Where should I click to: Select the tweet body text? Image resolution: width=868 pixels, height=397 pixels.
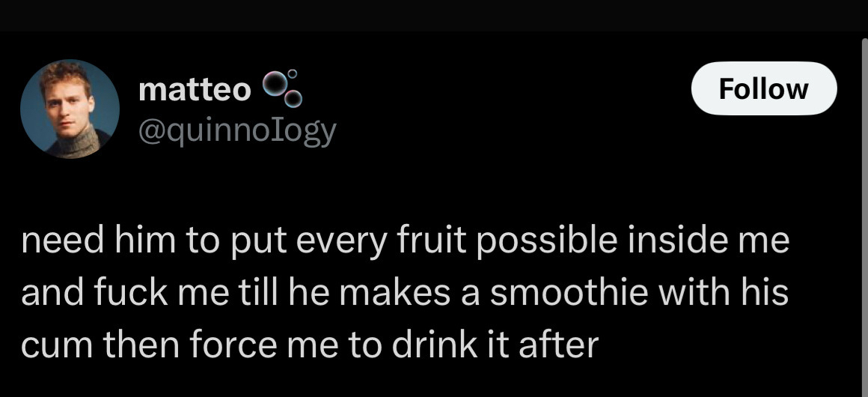[404, 294]
